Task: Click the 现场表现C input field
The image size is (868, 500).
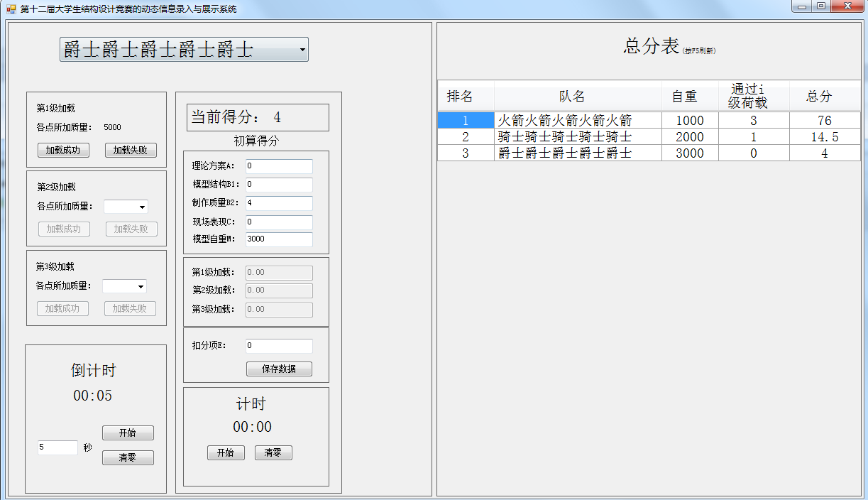Action: pyautogui.click(x=279, y=222)
